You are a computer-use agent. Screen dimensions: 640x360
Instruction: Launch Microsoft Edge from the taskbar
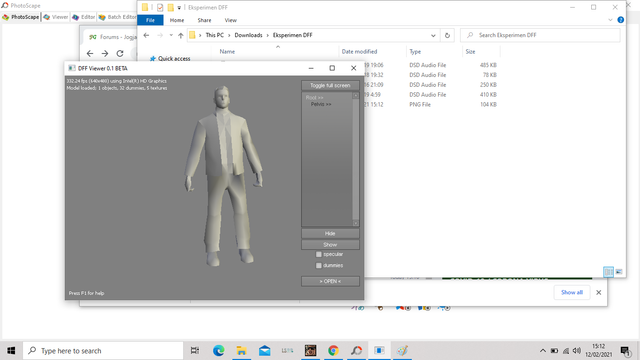218,351
